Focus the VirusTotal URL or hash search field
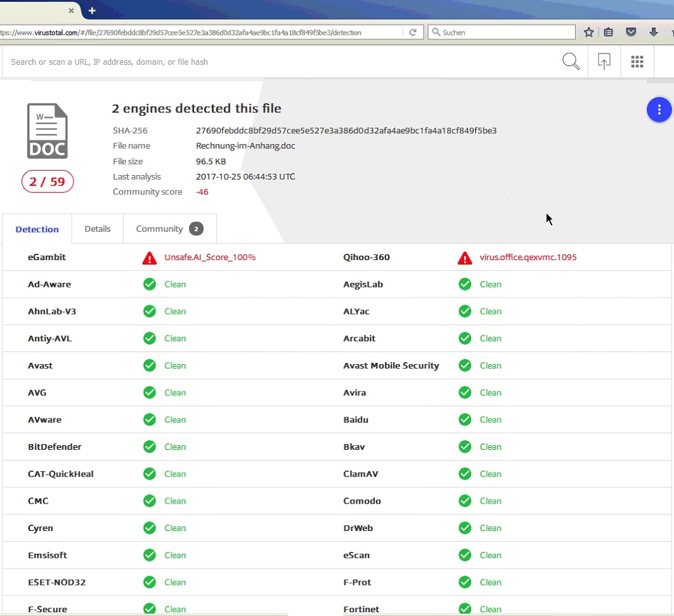 (x=279, y=62)
